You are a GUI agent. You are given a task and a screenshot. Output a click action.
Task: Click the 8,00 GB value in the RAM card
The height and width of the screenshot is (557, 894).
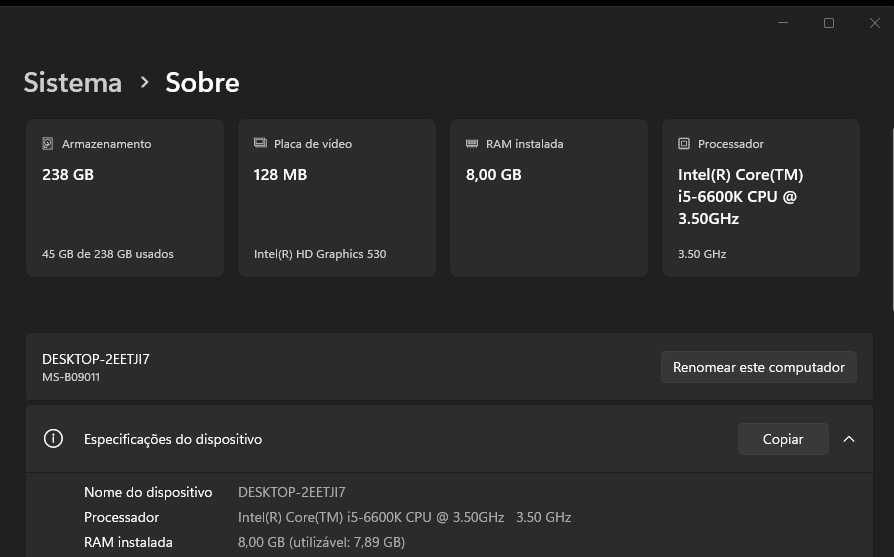494,175
